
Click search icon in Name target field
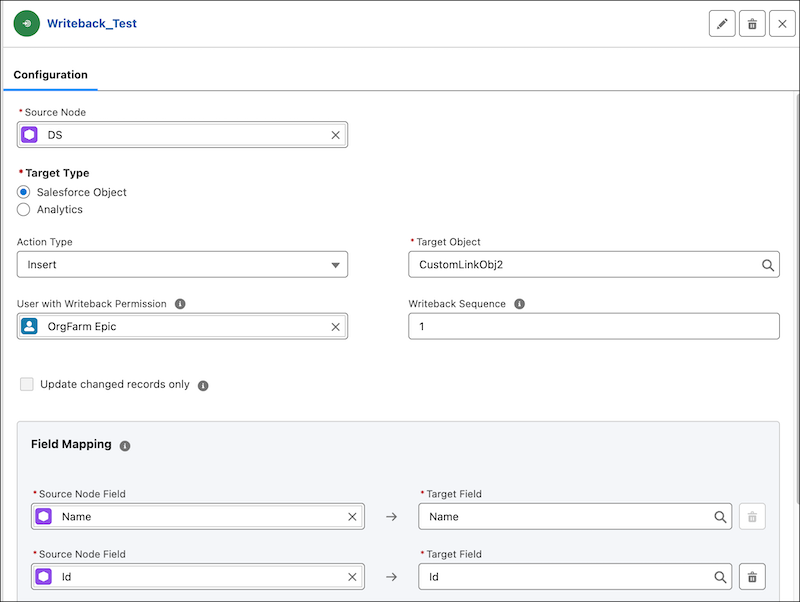720,517
